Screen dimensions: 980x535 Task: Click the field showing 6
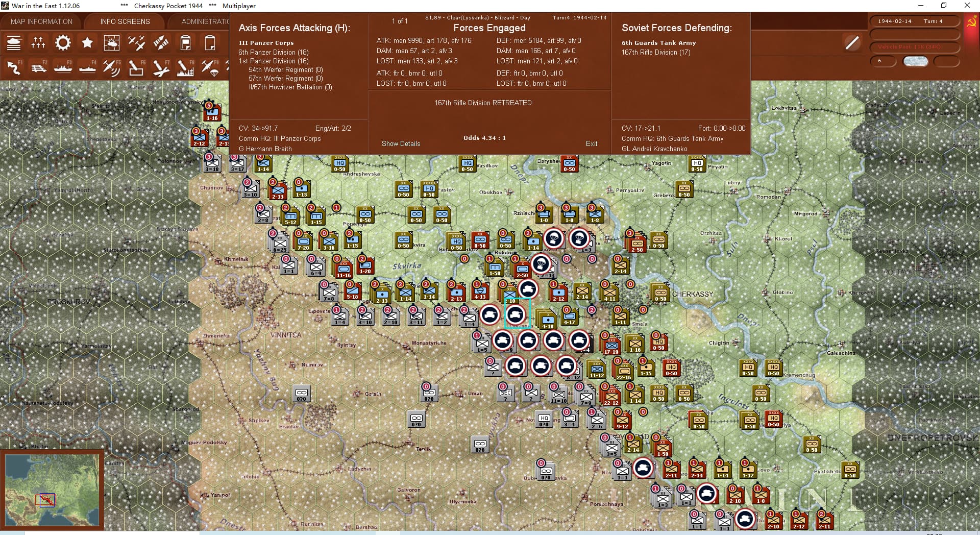(x=883, y=61)
